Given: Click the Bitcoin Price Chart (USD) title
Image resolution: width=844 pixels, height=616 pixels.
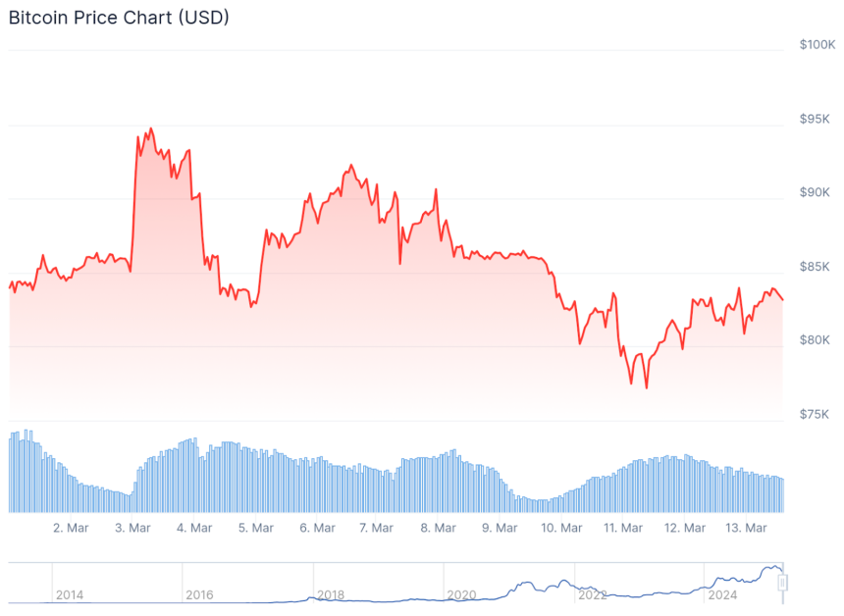Looking at the screenshot, I should click(x=119, y=18).
